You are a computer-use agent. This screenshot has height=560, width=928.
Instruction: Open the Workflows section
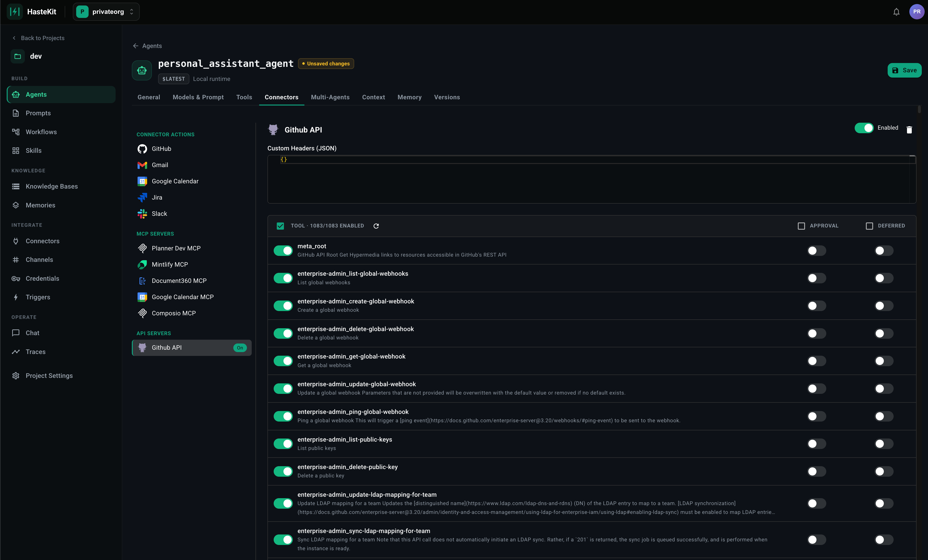pyautogui.click(x=61, y=132)
